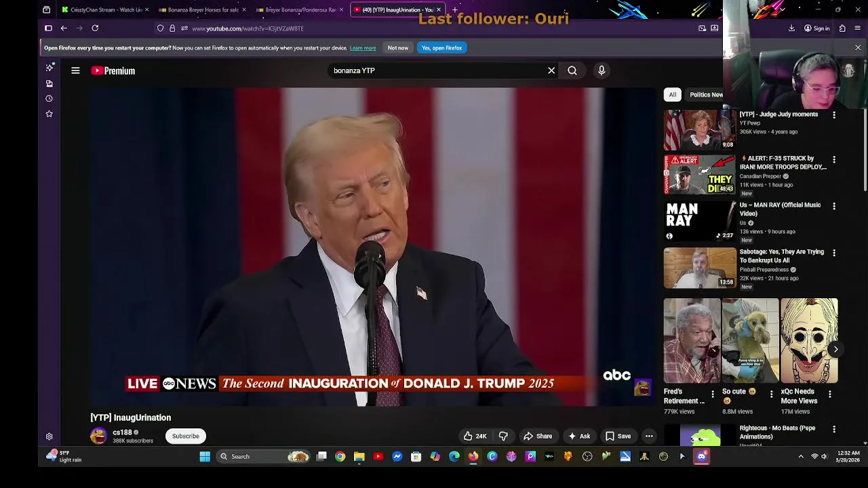Open Firefox extensions puzzle icon
Viewport: 868px width, 488px height.
pyautogui.click(x=842, y=28)
